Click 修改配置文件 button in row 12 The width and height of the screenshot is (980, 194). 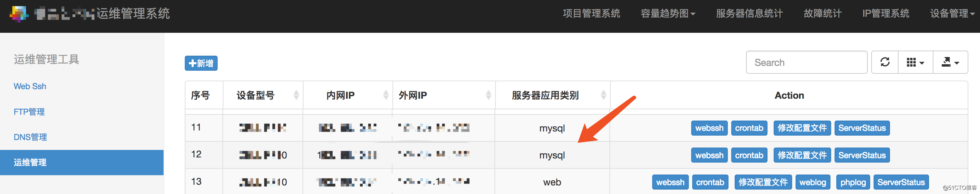click(x=802, y=155)
